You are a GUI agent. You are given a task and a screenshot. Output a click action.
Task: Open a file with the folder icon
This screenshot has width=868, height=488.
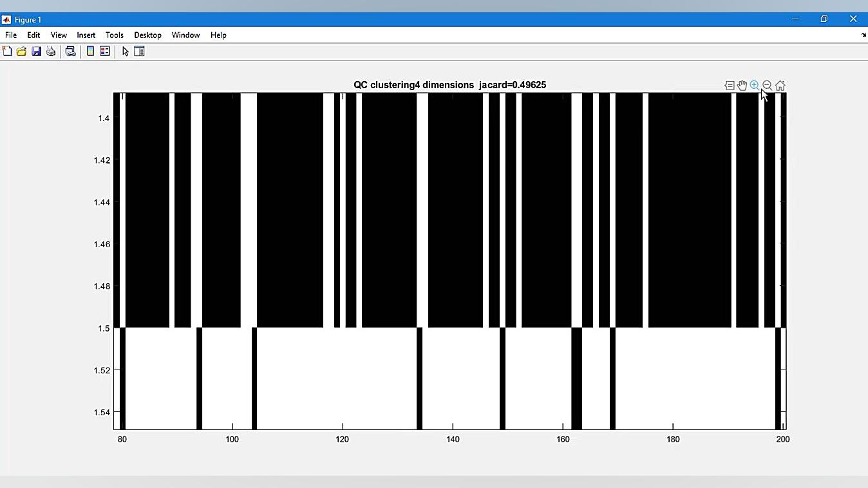[x=21, y=52]
